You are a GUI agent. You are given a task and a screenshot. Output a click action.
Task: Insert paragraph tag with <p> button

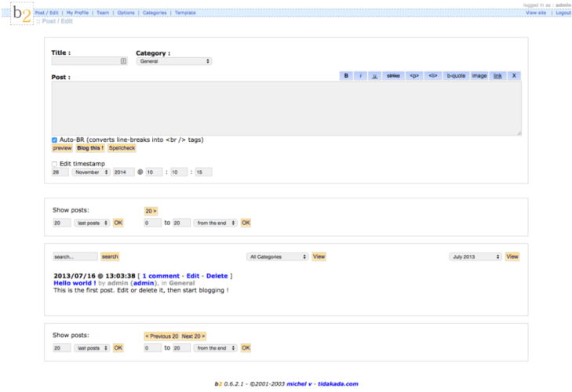pos(414,76)
